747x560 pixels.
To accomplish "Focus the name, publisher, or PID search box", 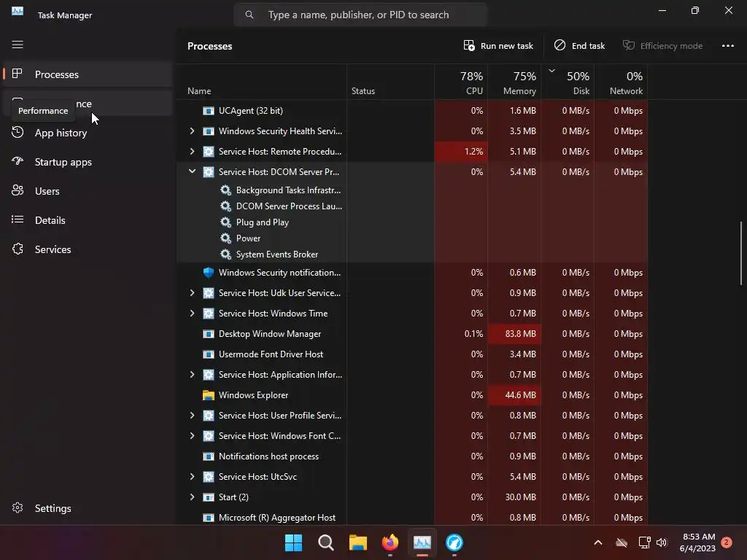I will pyautogui.click(x=360, y=15).
